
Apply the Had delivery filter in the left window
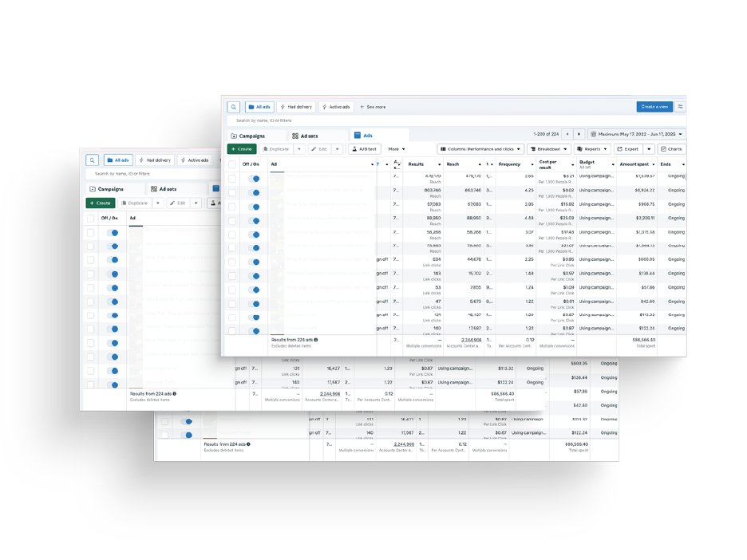156,160
